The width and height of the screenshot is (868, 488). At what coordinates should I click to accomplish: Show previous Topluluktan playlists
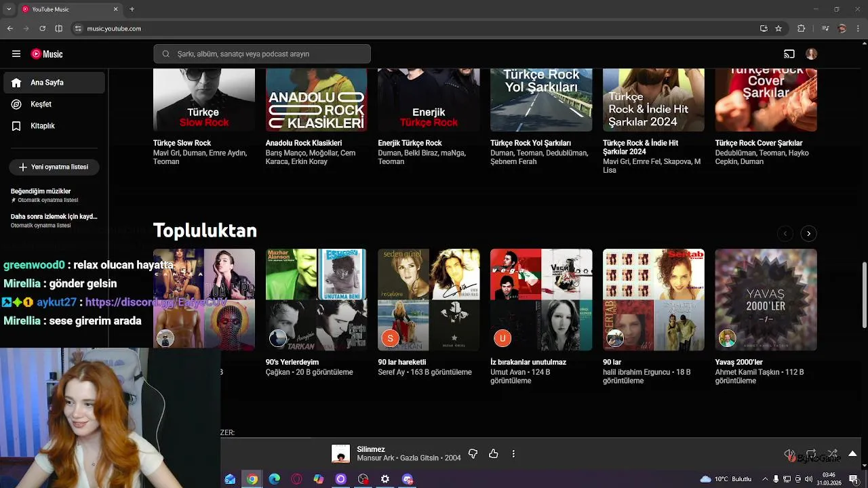pyautogui.click(x=785, y=233)
